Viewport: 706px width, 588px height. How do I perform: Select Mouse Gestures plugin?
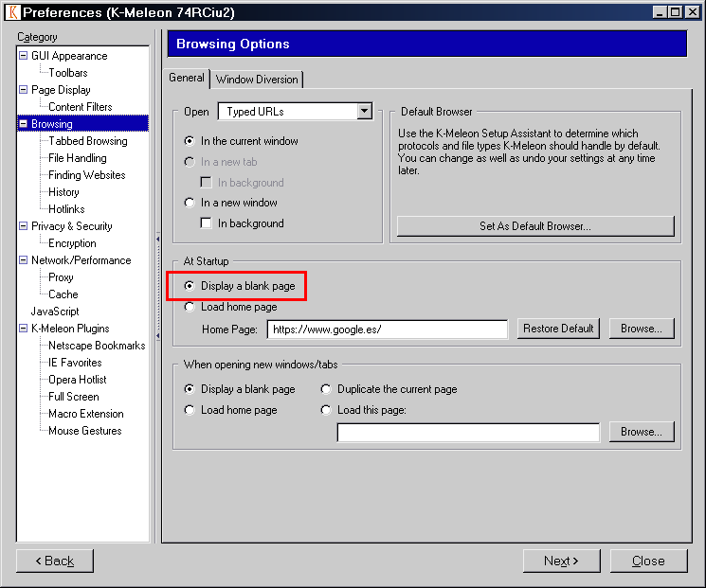(x=85, y=431)
